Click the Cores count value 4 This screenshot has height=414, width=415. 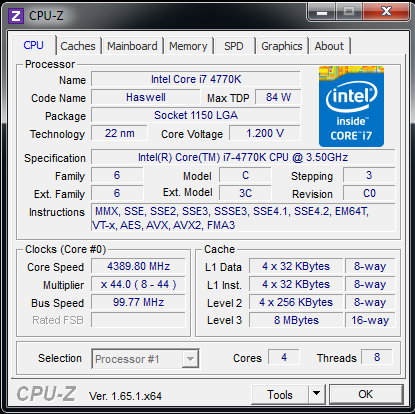(284, 357)
